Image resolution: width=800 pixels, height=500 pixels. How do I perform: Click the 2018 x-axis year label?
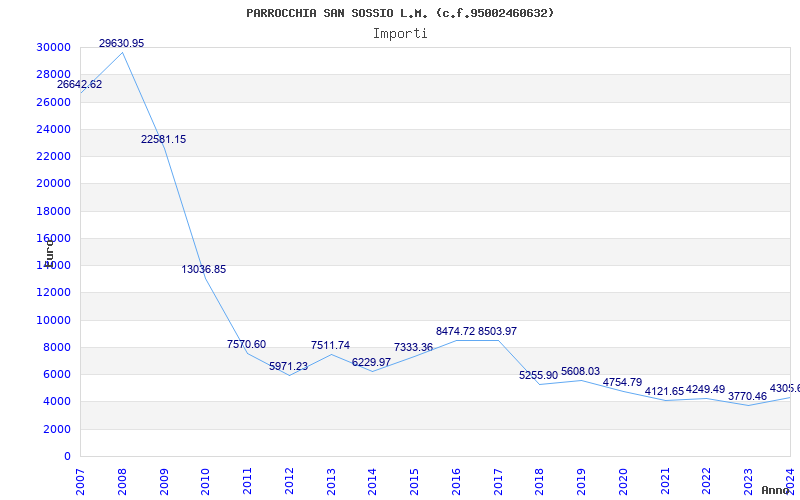click(540, 481)
